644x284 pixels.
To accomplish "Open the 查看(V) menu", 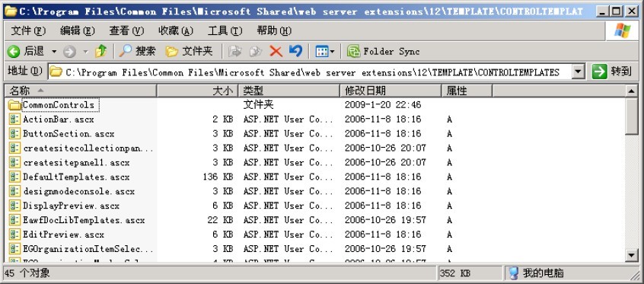I will [x=127, y=30].
